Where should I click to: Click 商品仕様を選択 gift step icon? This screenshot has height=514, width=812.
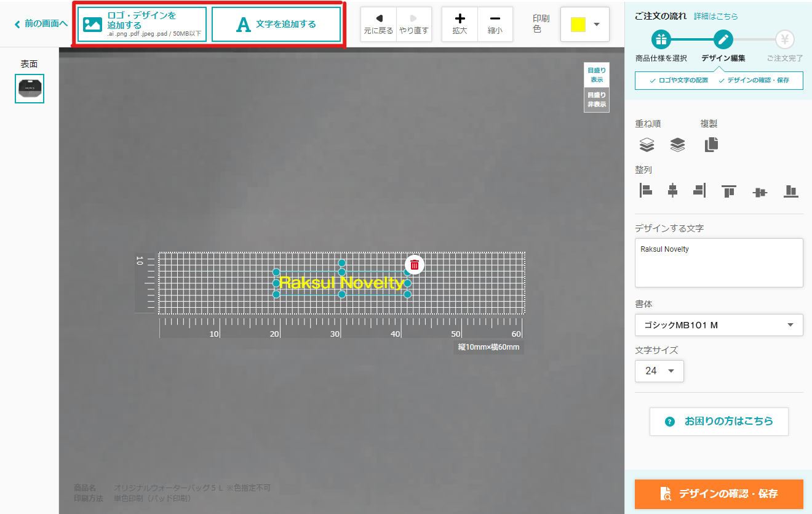[x=661, y=40]
